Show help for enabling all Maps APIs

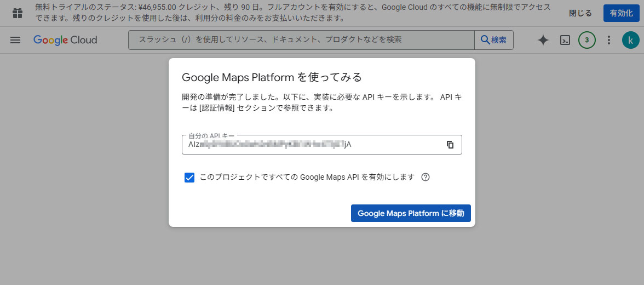tap(426, 177)
